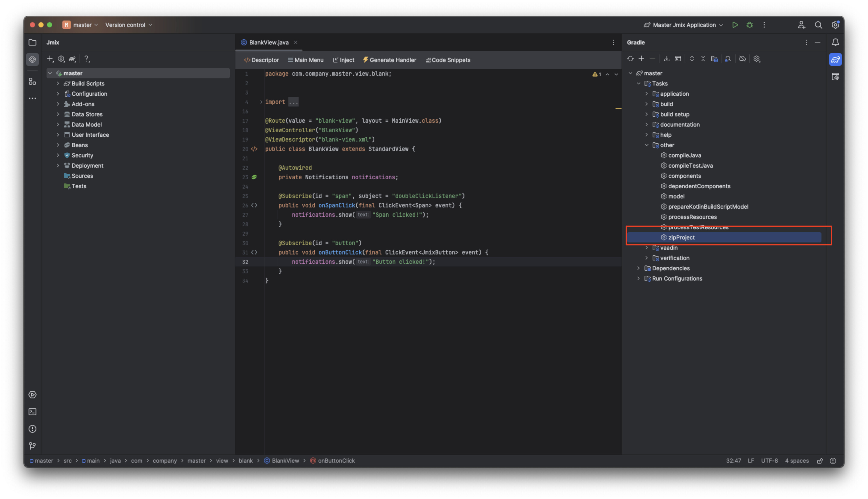Open Version control dropdown
Screen dimensions: 868x499
tap(129, 25)
